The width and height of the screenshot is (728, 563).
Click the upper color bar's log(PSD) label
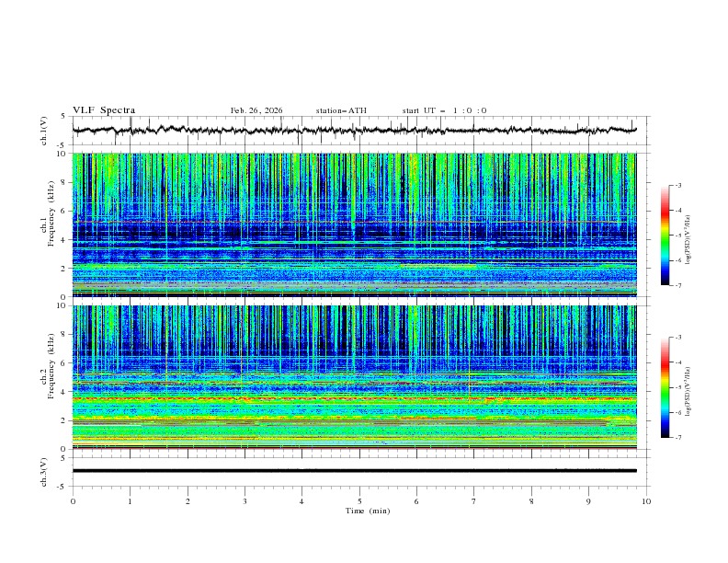pos(688,240)
